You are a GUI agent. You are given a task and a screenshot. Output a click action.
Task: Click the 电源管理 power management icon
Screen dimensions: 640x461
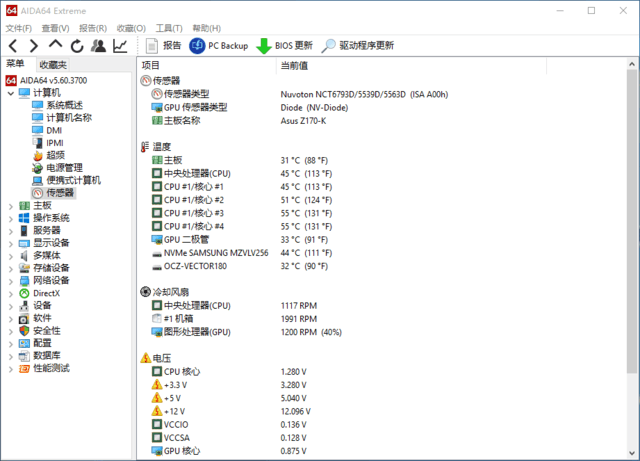(38, 168)
